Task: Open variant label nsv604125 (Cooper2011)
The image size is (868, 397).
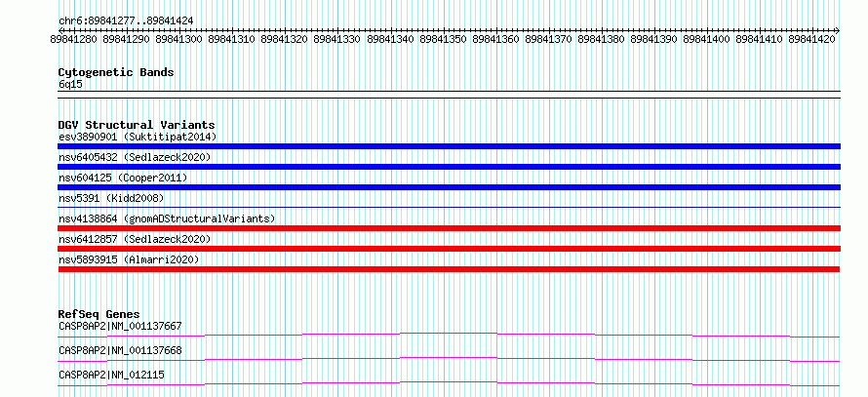Action: pos(123,178)
